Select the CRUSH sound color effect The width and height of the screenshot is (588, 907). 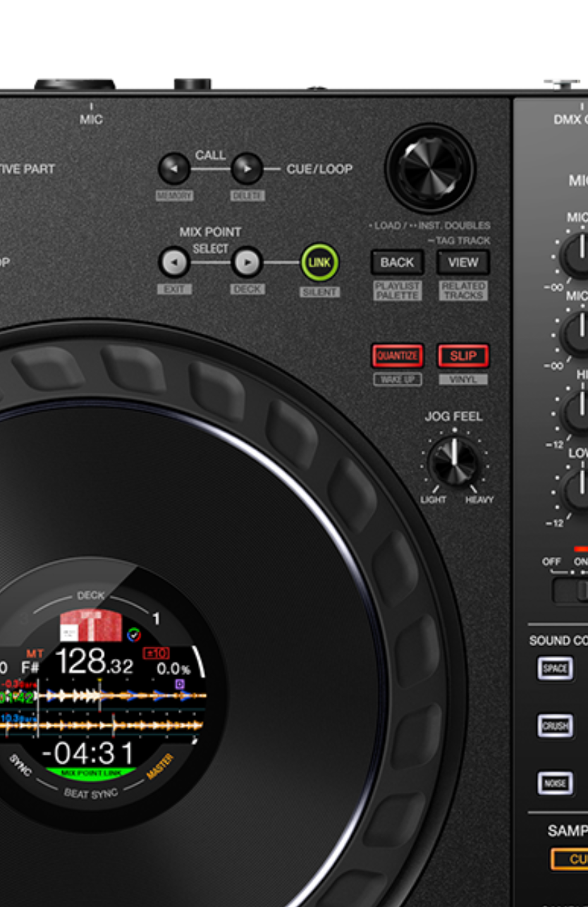pyautogui.click(x=555, y=726)
